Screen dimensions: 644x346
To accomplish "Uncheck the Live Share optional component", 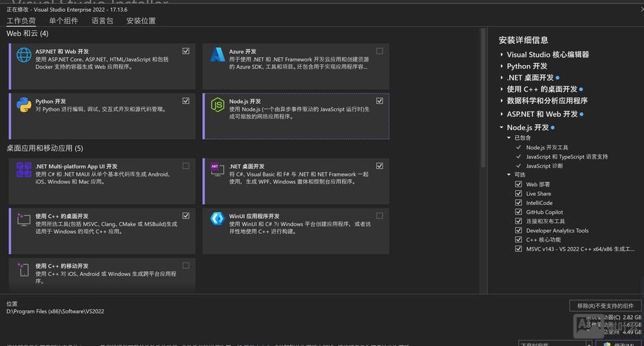I will pyautogui.click(x=518, y=194).
